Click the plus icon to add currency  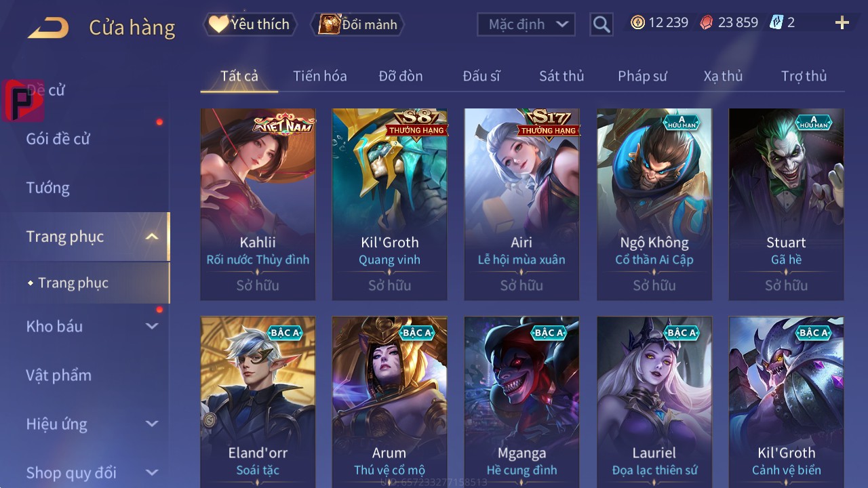click(x=842, y=23)
